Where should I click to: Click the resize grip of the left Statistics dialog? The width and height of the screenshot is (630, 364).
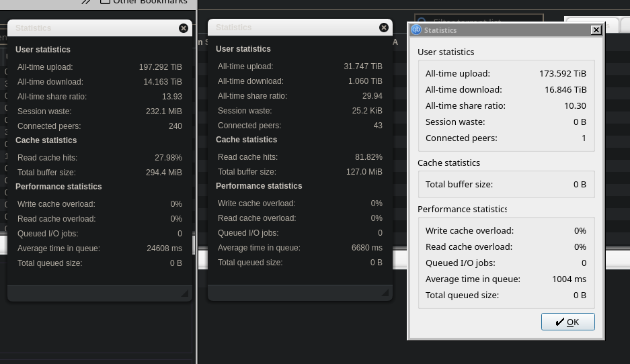(184, 293)
